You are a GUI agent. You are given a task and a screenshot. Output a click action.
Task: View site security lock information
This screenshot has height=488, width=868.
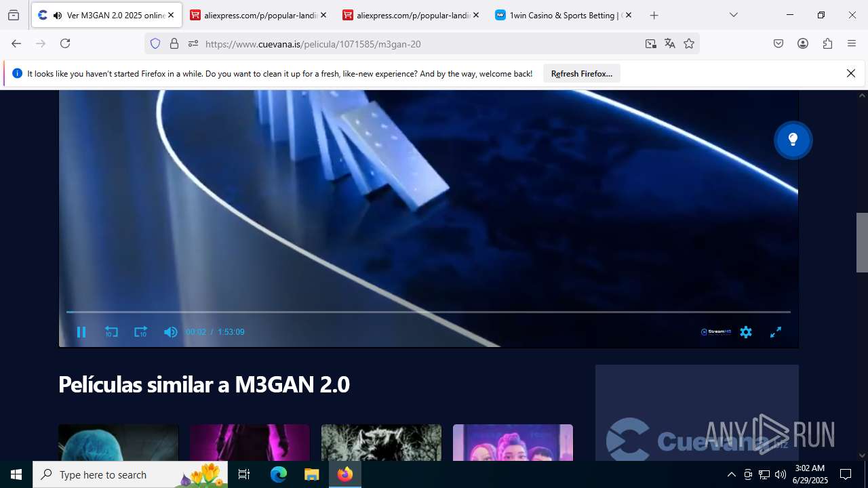tap(174, 43)
